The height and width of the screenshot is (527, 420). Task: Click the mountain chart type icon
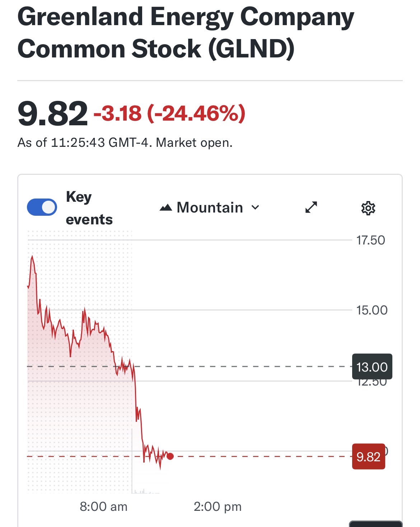tap(165, 207)
